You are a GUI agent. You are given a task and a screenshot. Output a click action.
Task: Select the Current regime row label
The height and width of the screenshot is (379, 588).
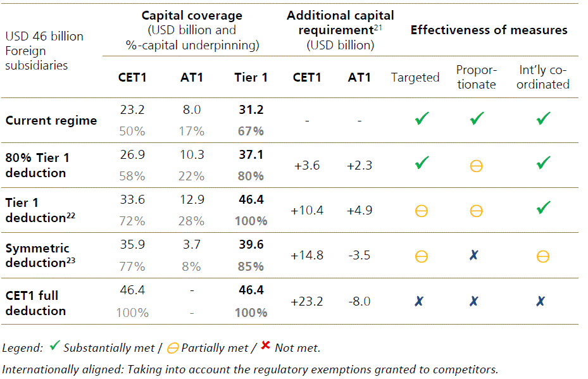(x=51, y=120)
